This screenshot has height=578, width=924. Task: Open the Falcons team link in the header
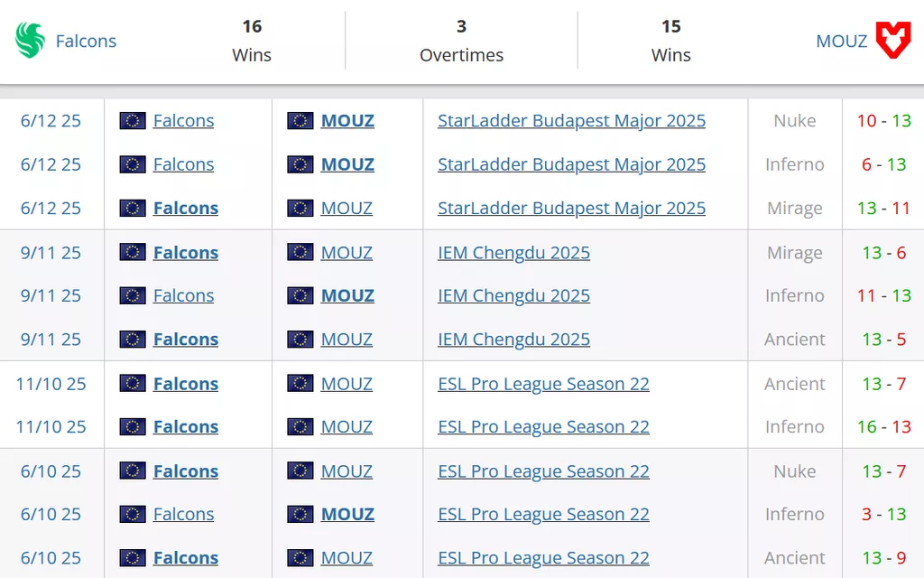click(86, 41)
